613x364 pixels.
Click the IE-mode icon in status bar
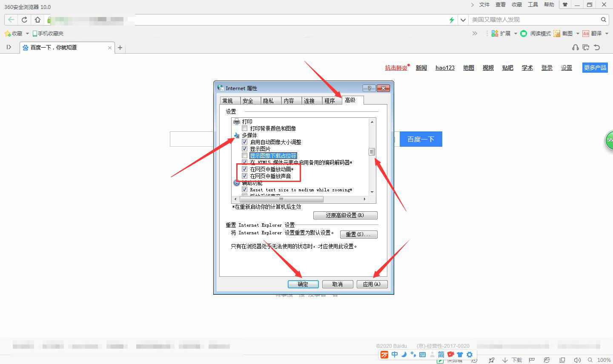click(x=547, y=360)
